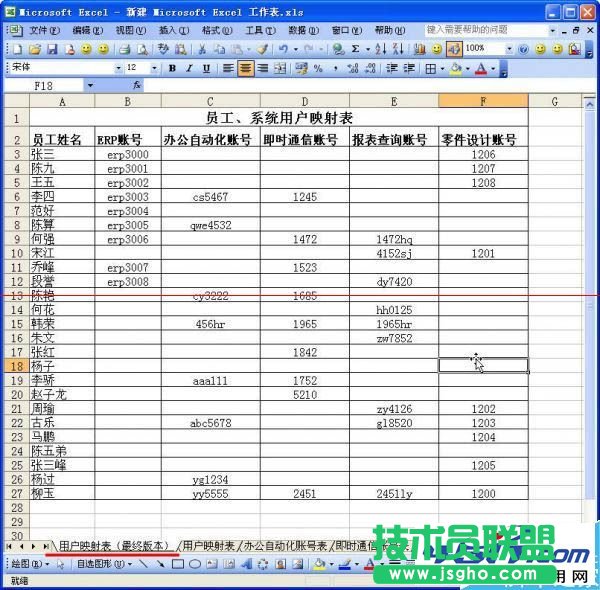Viewport: 600px width, 590px height.
Task: Click the insert function fx icon
Action: 137,86
